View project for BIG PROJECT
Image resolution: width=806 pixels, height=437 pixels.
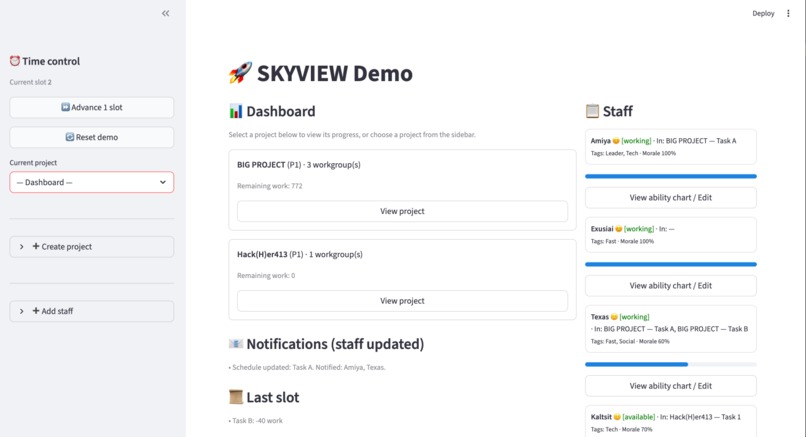tap(402, 211)
